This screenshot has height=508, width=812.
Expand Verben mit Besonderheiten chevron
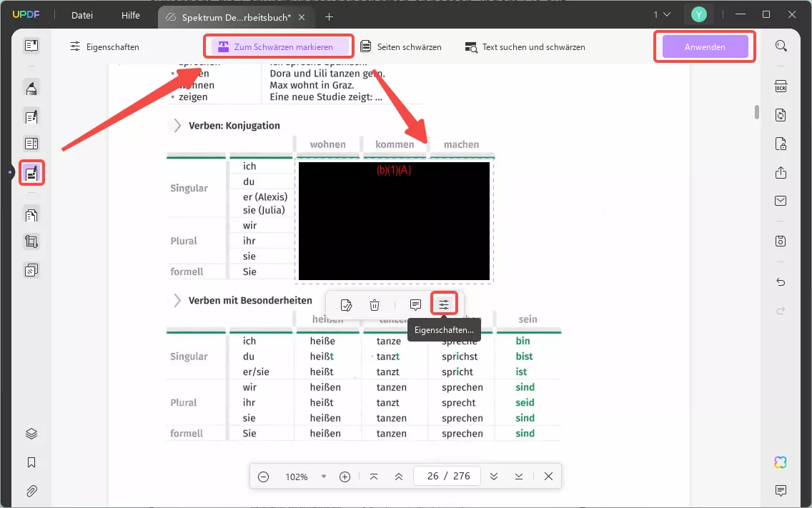[x=177, y=300]
